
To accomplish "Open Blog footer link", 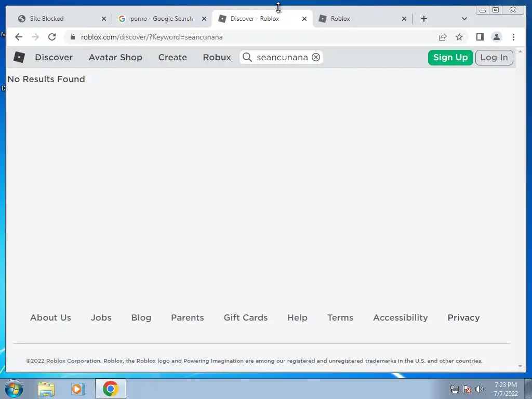I will (141, 317).
